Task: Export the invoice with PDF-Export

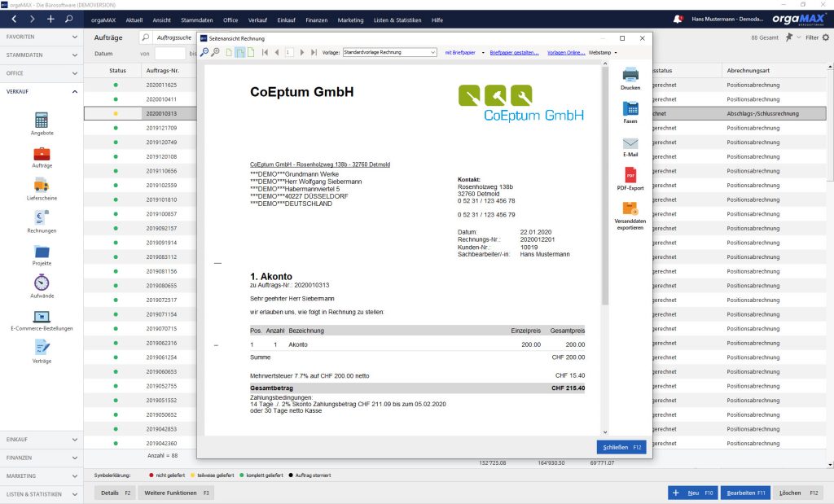Action: (x=630, y=178)
